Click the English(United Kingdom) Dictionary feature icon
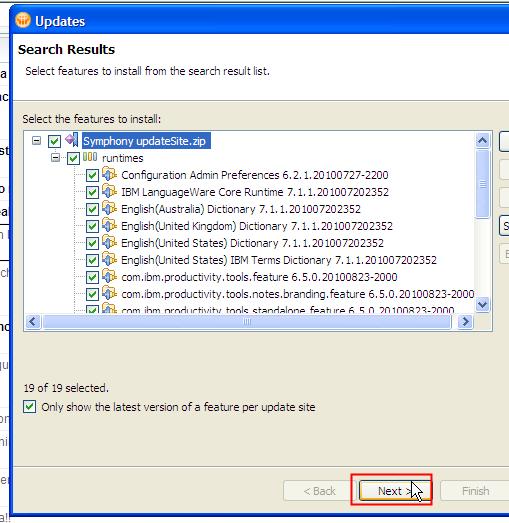Viewport: 509px width, 523px height. point(109,225)
